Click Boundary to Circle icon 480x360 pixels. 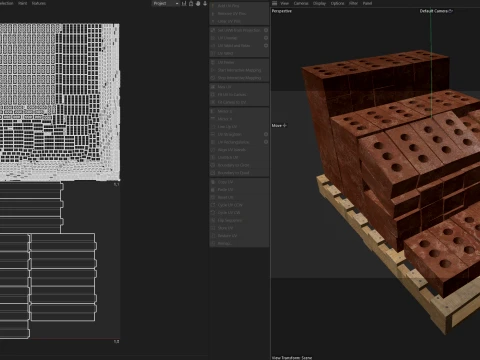coord(213,165)
